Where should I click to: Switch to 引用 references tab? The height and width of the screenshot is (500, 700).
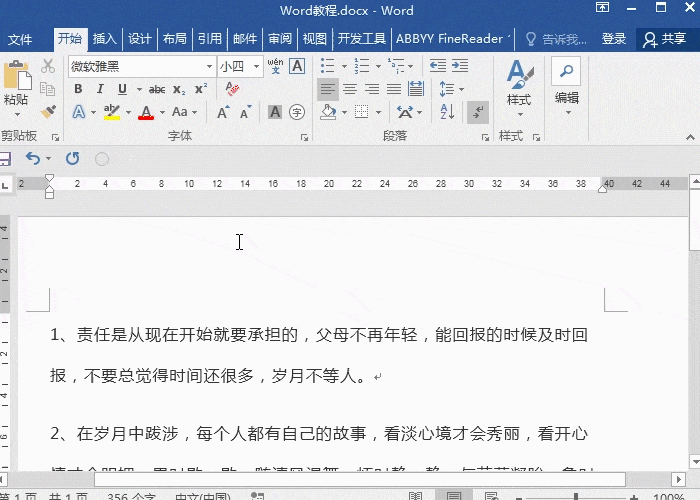(x=210, y=39)
